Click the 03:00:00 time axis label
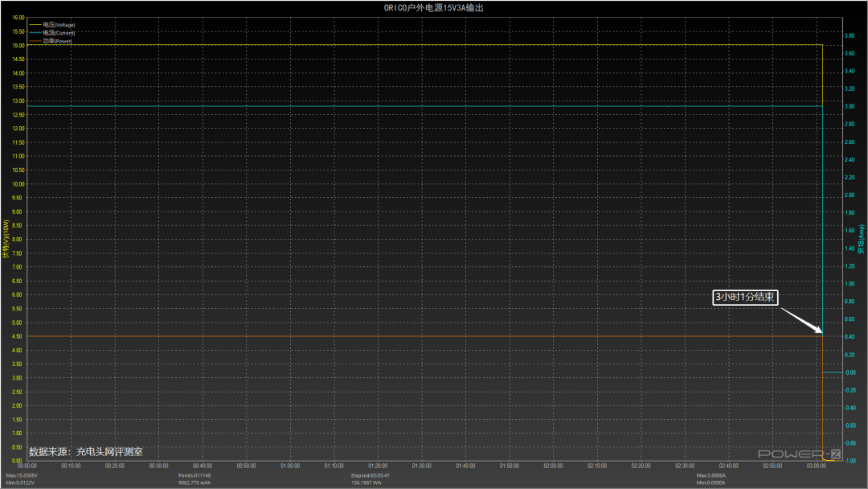Viewport: 868px width, 489px height. click(817, 466)
